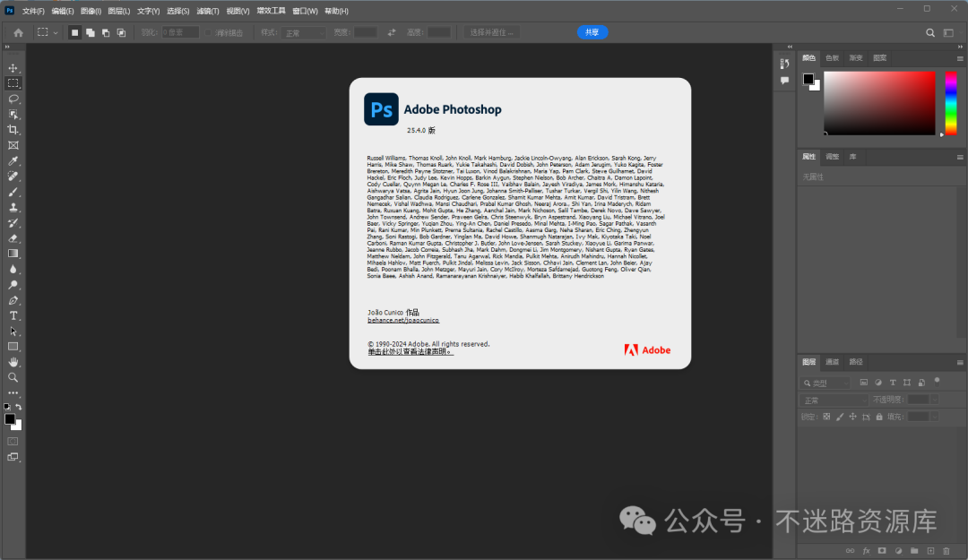The image size is (968, 560).
Task: Select the Rectangular Marquee tool in toolbox
Action: (x=13, y=83)
